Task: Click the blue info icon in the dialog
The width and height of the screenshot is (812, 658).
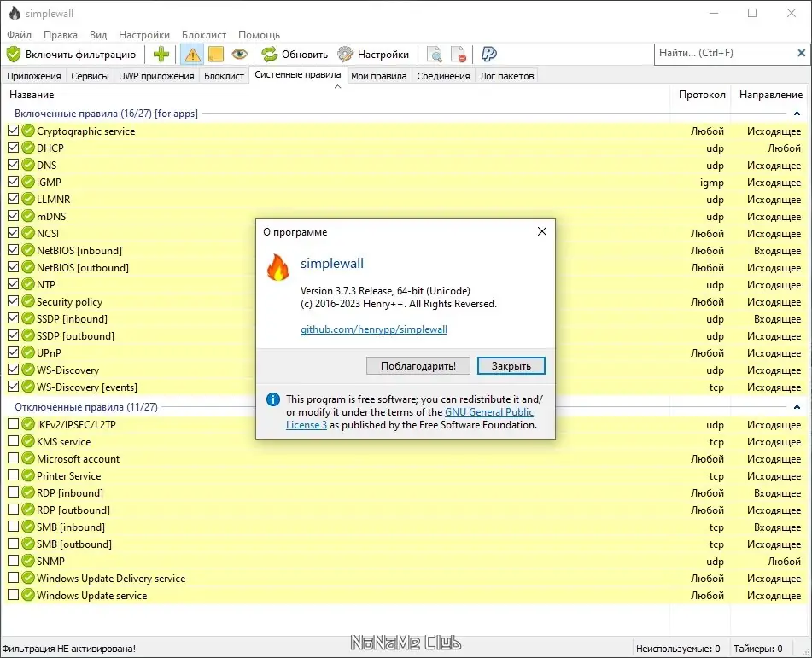Action: point(273,399)
